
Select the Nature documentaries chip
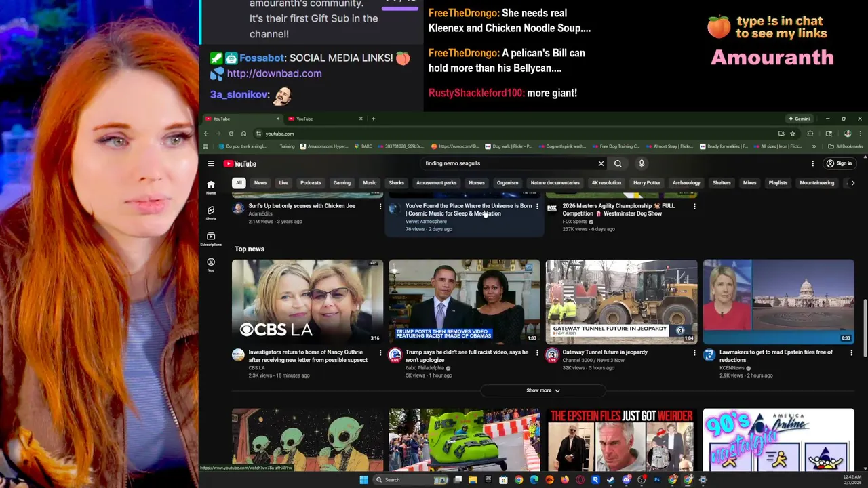pos(555,182)
